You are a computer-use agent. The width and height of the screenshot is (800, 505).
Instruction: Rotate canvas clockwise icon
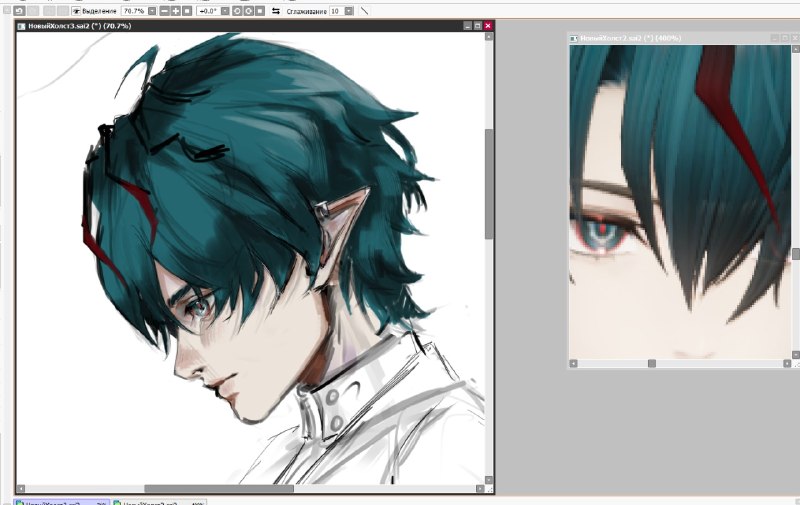[x=248, y=11]
